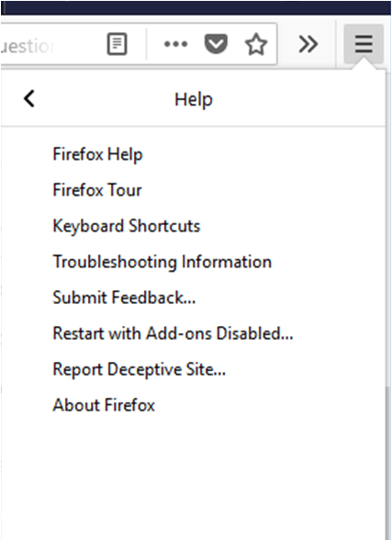Image resolution: width=392 pixels, height=541 pixels.
Task: Open About Firefox
Action: 104,405
